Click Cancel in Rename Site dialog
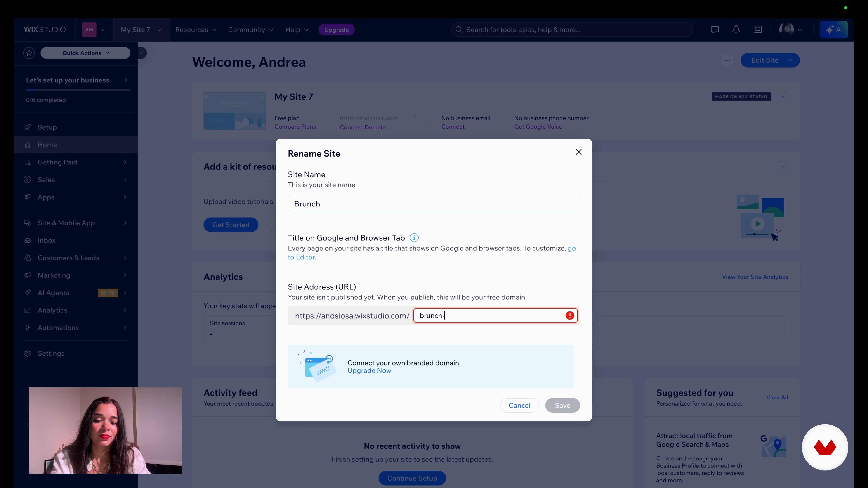868x488 pixels. pyautogui.click(x=520, y=406)
